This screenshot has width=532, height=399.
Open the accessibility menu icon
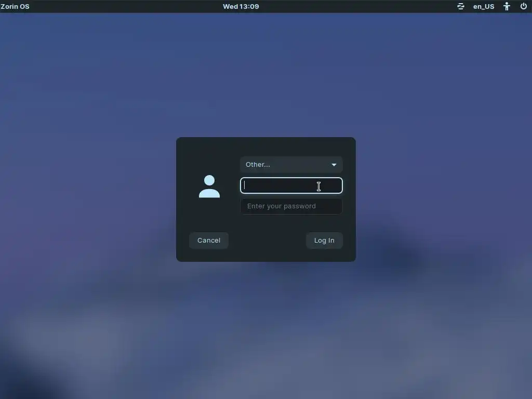(x=507, y=6)
